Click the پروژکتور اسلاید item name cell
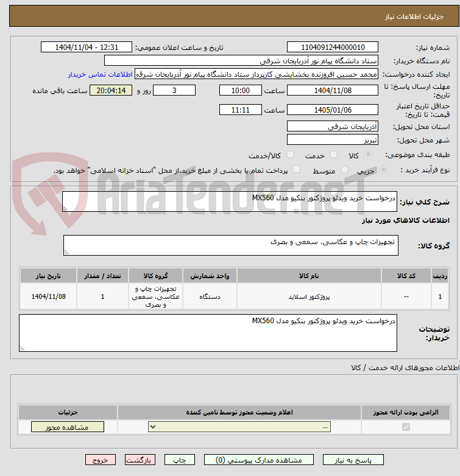The image size is (460, 476). pos(309,296)
